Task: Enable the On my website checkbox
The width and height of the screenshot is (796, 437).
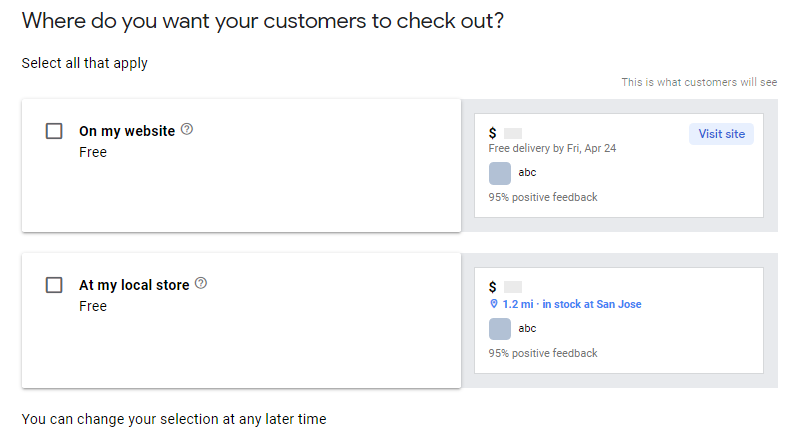Action: tap(54, 131)
